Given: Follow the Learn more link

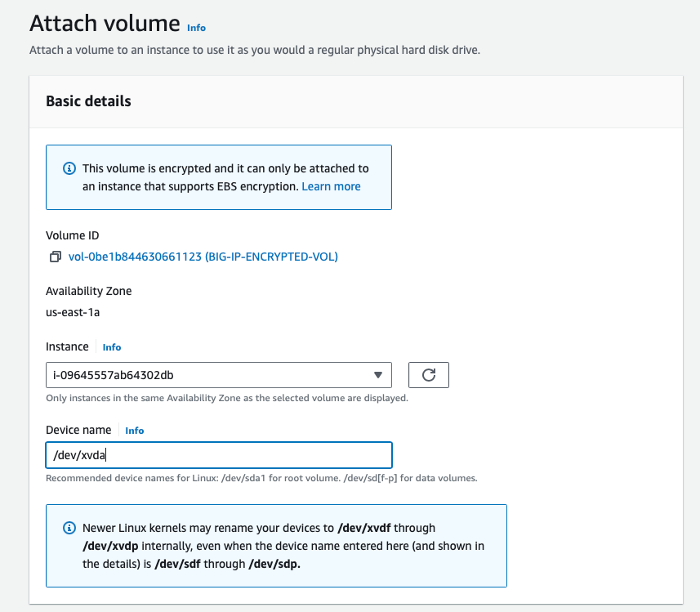Looking at the screenshot, I should (331, 186).
